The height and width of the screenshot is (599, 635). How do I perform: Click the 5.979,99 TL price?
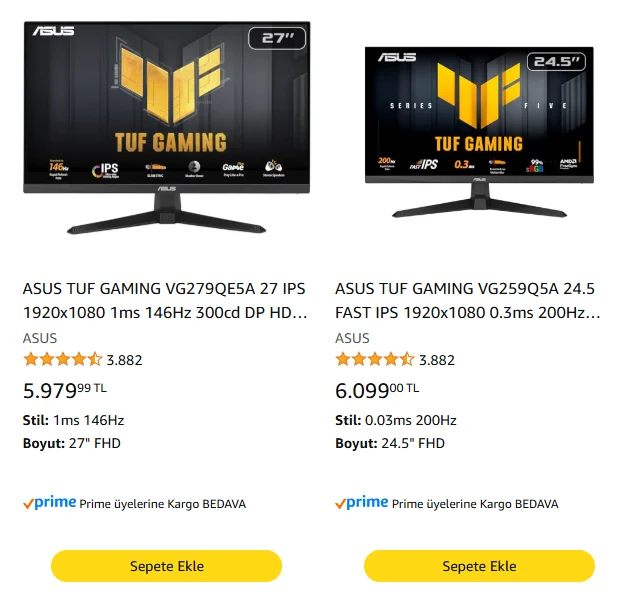(65, 391)
